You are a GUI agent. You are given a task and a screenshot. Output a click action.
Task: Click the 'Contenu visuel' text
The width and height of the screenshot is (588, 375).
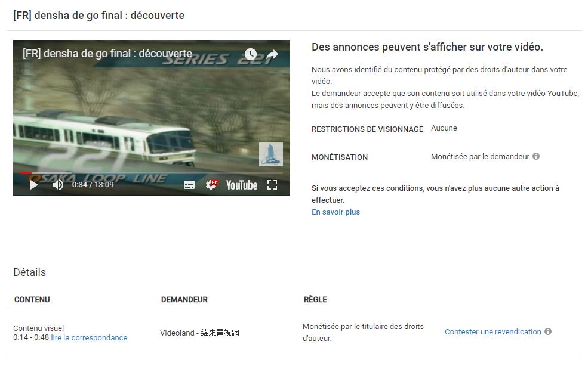coord(39,328)
